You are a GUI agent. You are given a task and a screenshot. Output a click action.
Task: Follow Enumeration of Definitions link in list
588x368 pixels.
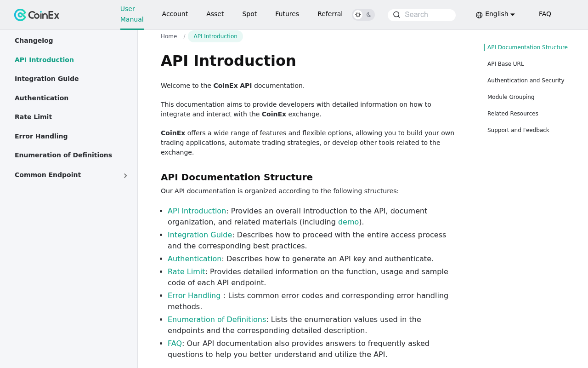click(x=217, y=319)
